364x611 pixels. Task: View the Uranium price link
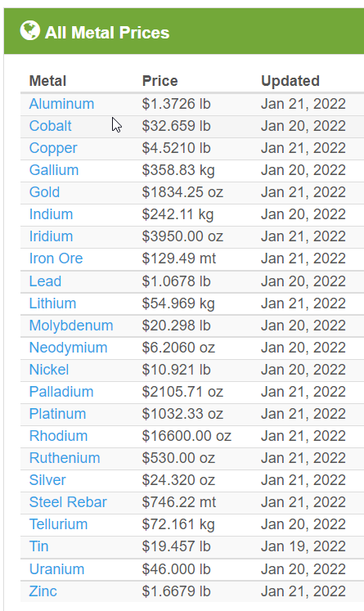tap(57, 569)
